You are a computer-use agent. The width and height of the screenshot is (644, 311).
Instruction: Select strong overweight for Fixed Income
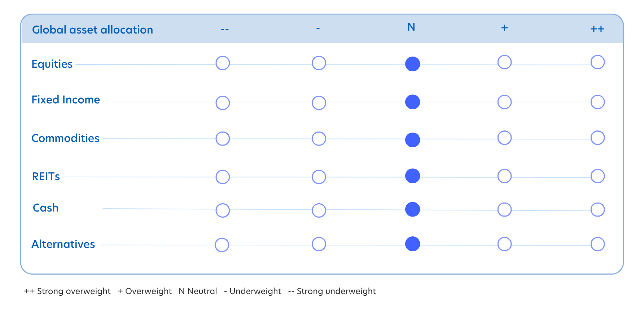click(x=597, y=102)
